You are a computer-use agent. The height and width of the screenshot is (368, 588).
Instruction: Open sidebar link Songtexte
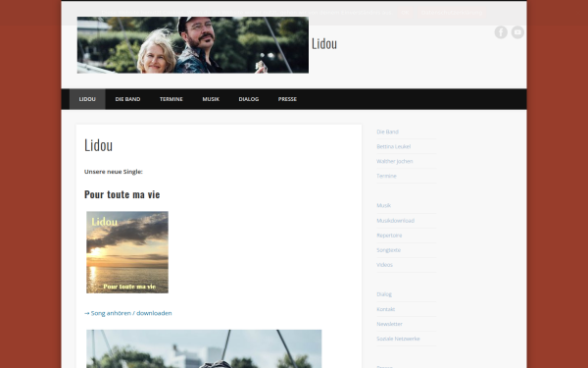pyautogui.click(x=388, y=249)
